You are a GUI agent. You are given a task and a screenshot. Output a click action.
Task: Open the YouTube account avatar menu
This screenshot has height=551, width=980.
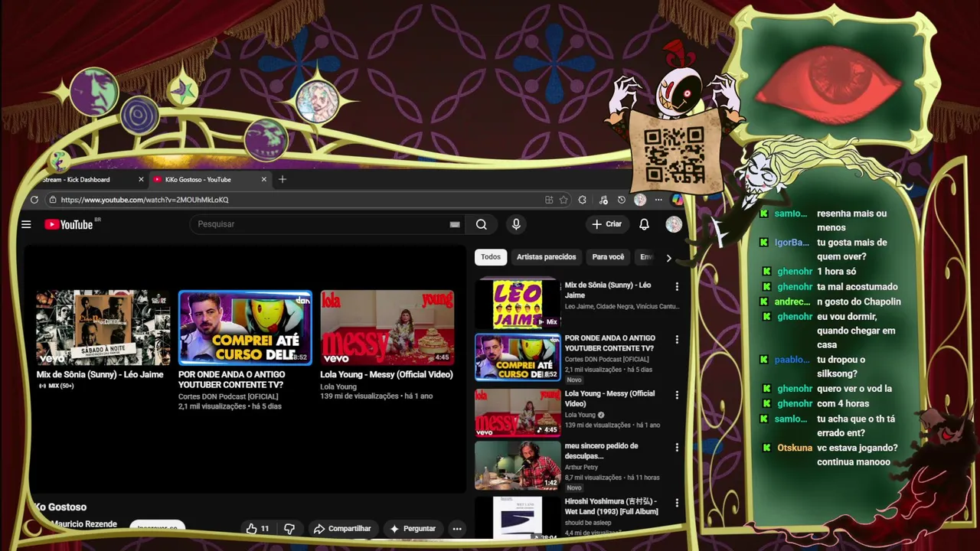click(x=674, y=224)
